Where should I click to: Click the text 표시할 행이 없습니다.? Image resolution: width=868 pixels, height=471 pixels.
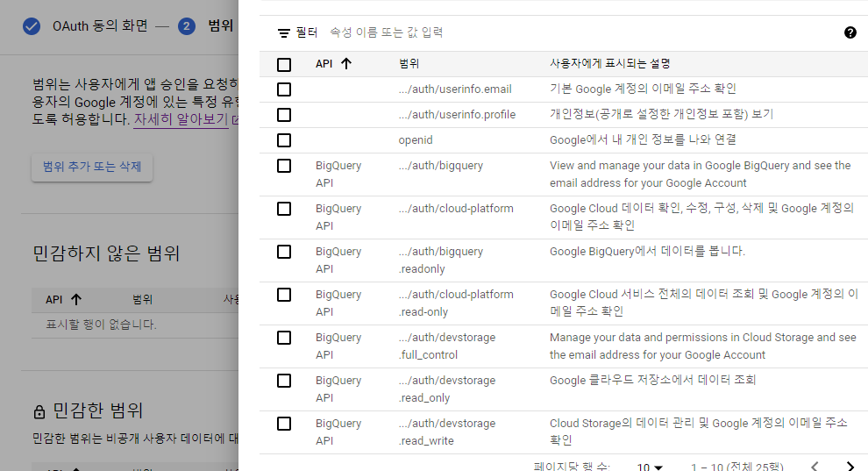(x=102, y=325)
